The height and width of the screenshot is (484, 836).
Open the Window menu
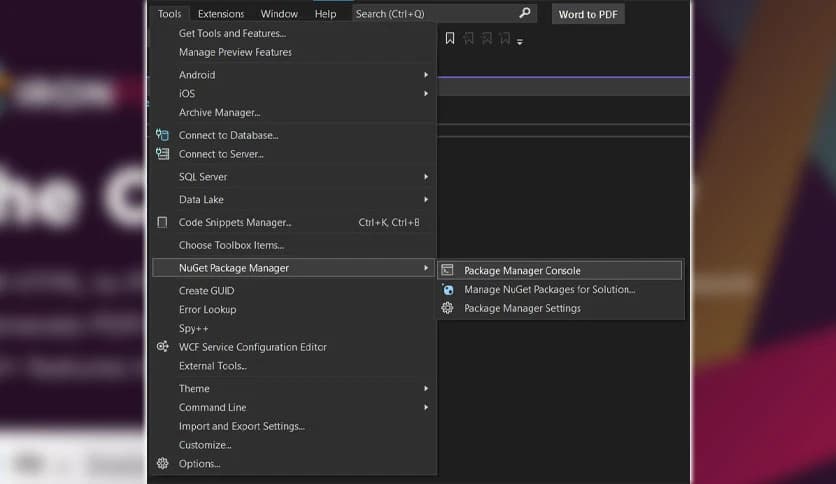279,14
